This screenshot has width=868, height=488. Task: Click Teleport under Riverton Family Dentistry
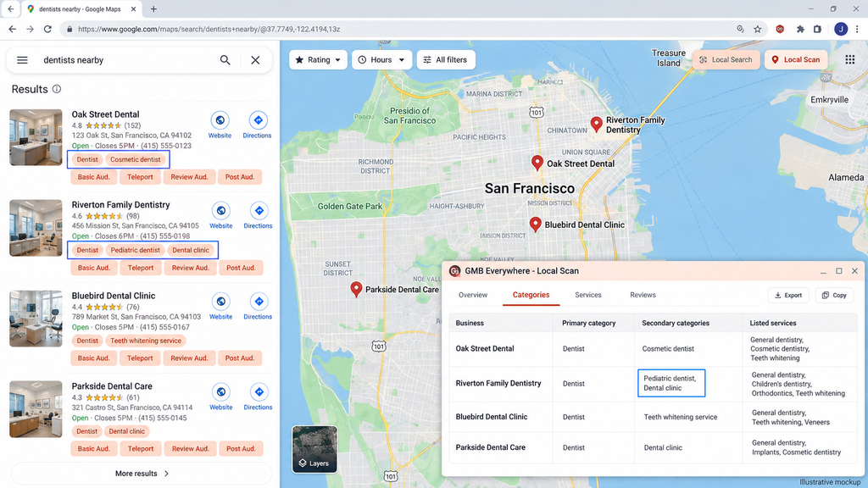coord(141,268)
